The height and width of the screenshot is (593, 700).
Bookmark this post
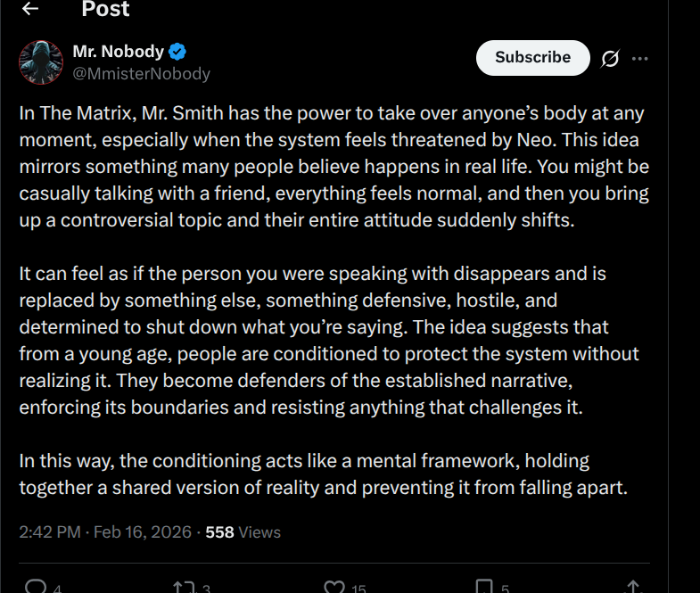tap(483, 587)
